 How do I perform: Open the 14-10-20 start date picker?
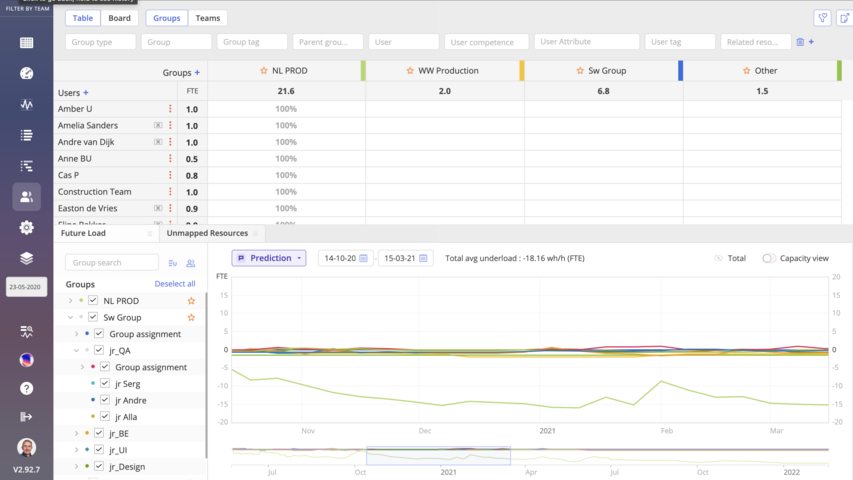(x=345, y=258)
